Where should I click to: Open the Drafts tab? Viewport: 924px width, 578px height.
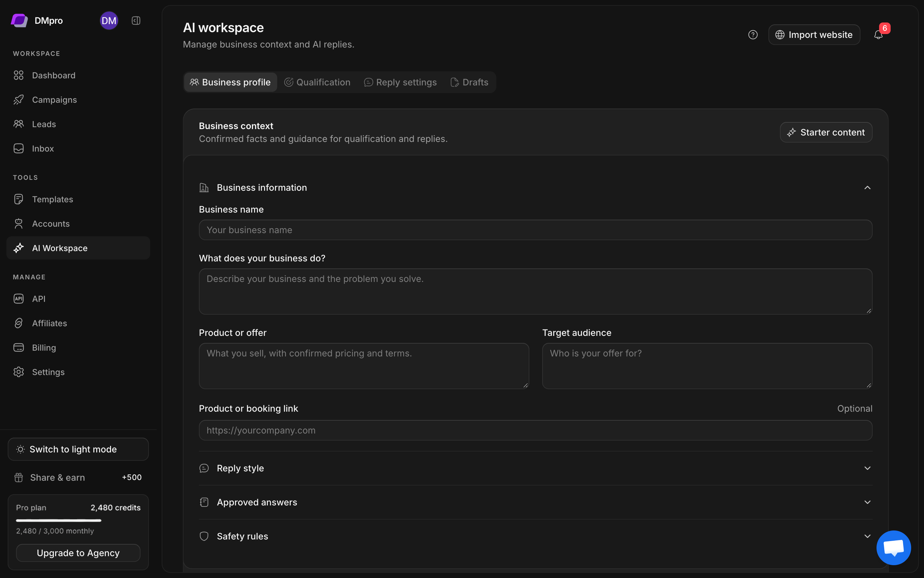[470, 82]
